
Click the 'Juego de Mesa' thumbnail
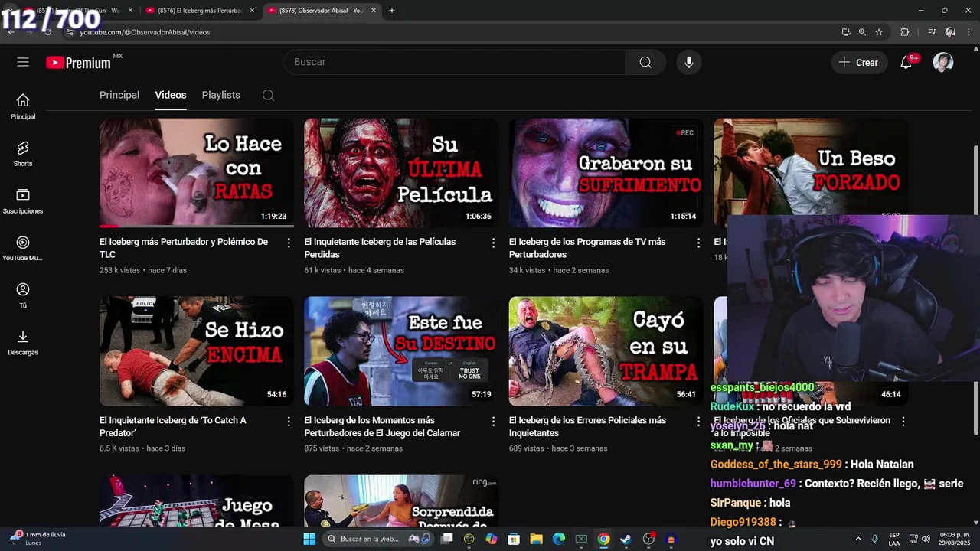[x=197, y=500]
